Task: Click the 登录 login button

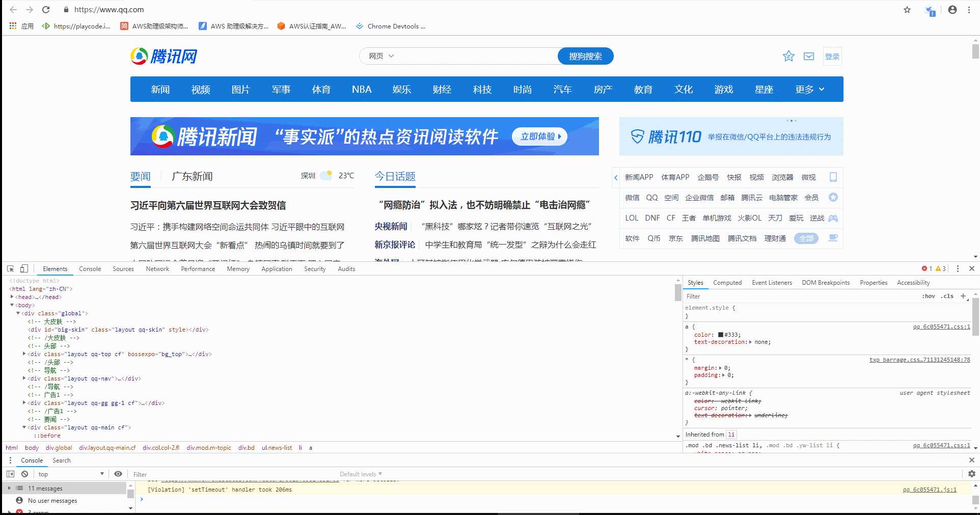Action: tap(832, 57)
